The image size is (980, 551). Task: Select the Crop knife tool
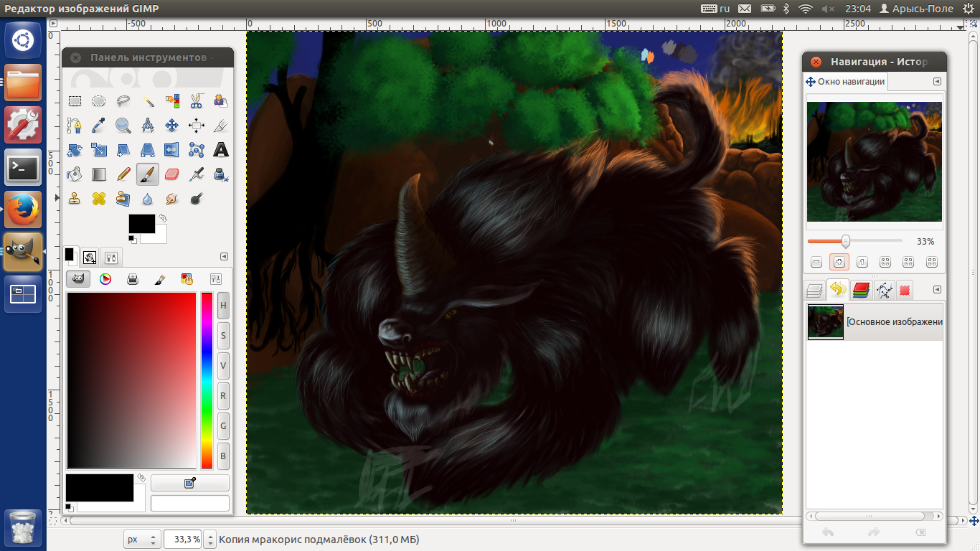tap(221, 126)
